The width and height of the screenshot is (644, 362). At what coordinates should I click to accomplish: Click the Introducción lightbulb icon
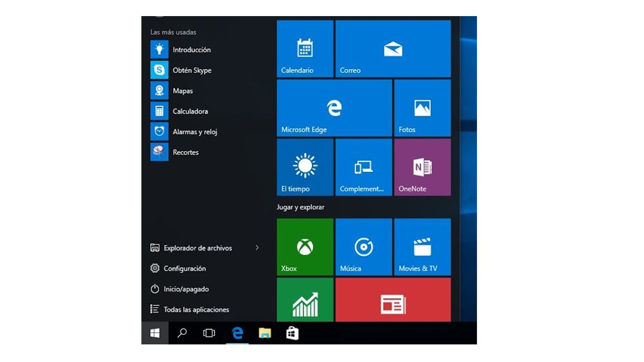[x=159, y=49]
